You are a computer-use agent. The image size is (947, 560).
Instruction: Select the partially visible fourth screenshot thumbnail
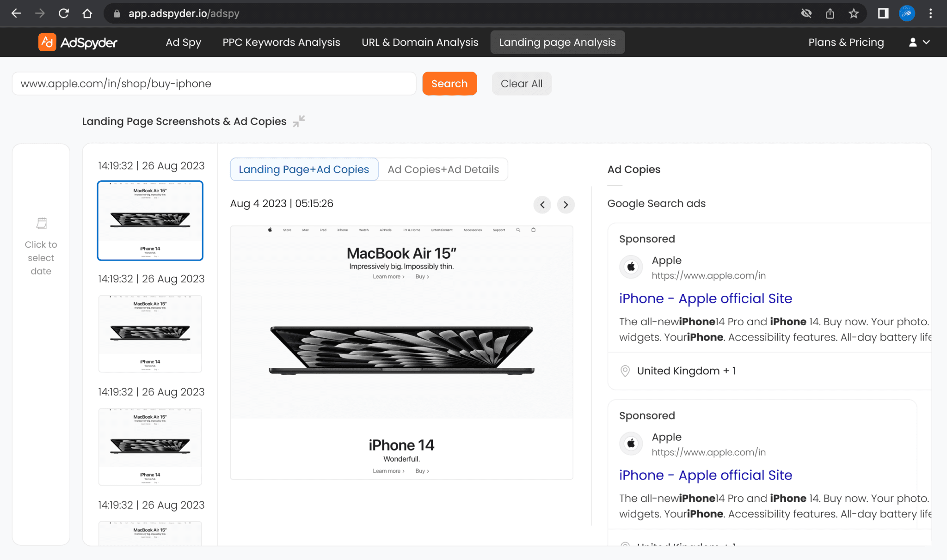[150, 533]
